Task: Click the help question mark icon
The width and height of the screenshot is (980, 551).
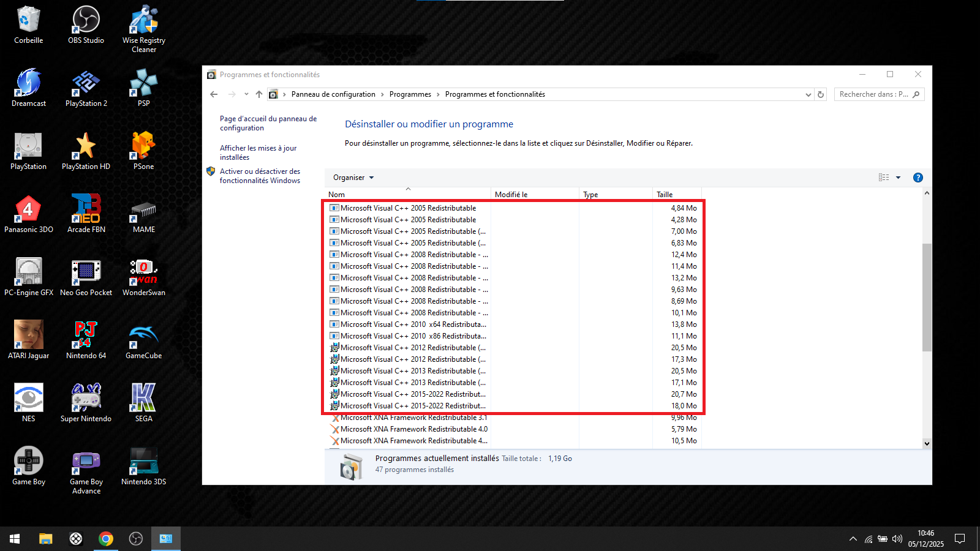Action: pos(918,178)
